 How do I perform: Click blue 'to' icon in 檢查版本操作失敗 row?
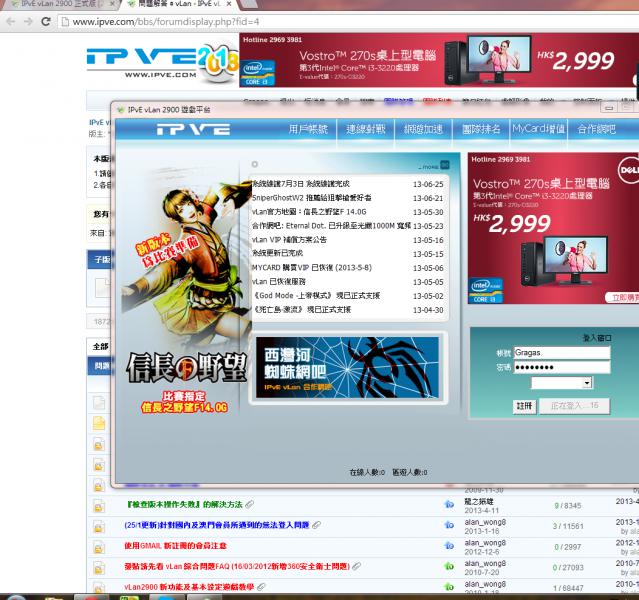449,505
